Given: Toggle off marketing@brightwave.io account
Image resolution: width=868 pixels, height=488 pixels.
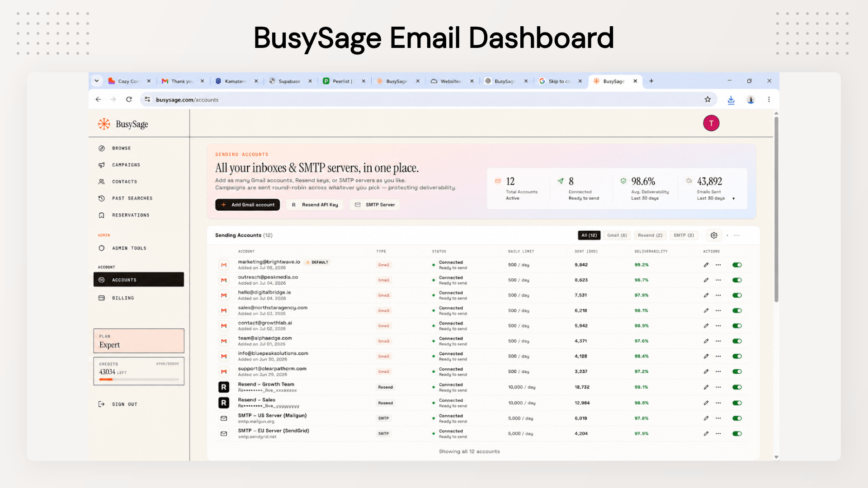Looking at the screenshot, I should [737, 265].
